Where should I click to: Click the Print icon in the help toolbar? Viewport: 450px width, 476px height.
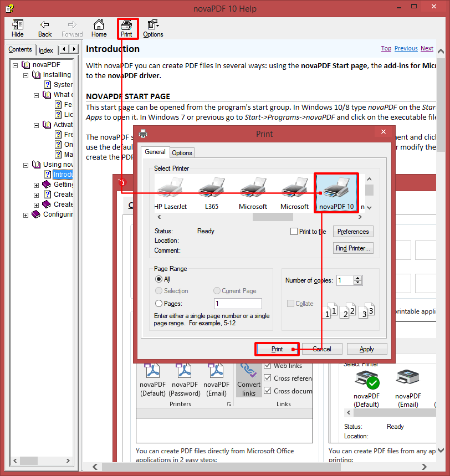point(126,28)
